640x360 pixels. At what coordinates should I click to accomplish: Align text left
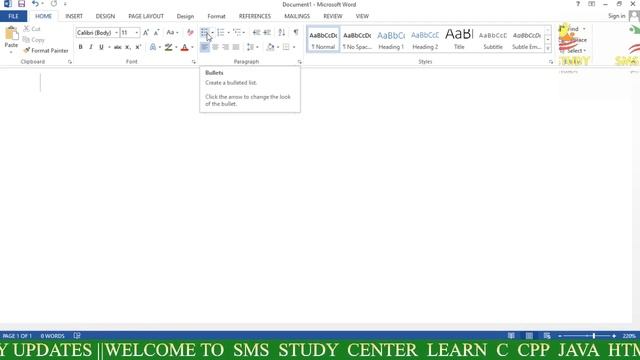pos(204,47)
